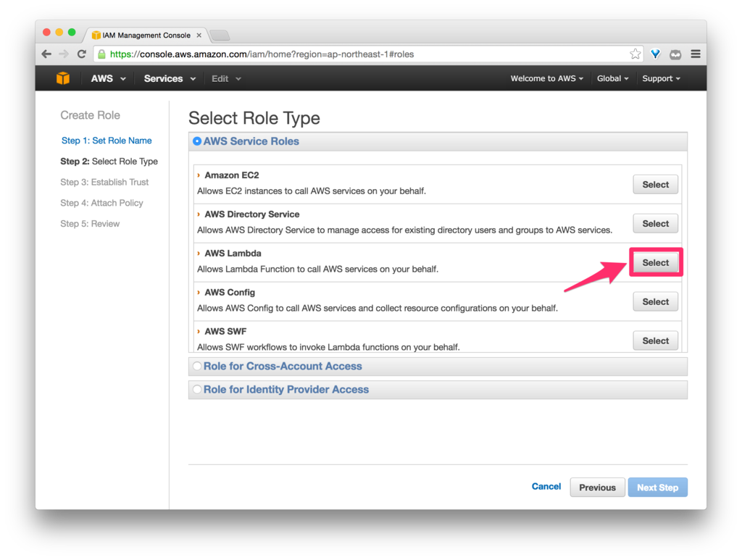Select the AWS Config role
Viewport: 742px width, 560px height.
point(655,301)
